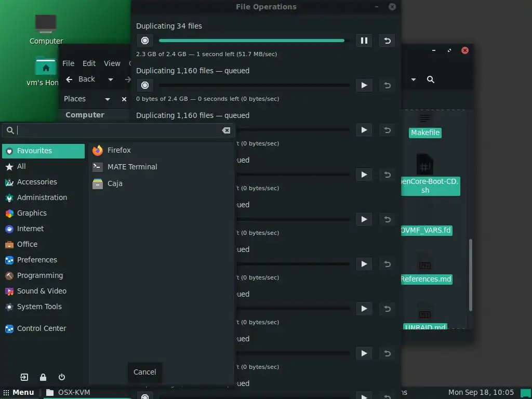532x399 pixels.
Task: Click round icon of first queued 1,160 files operation
Action: 145,85
